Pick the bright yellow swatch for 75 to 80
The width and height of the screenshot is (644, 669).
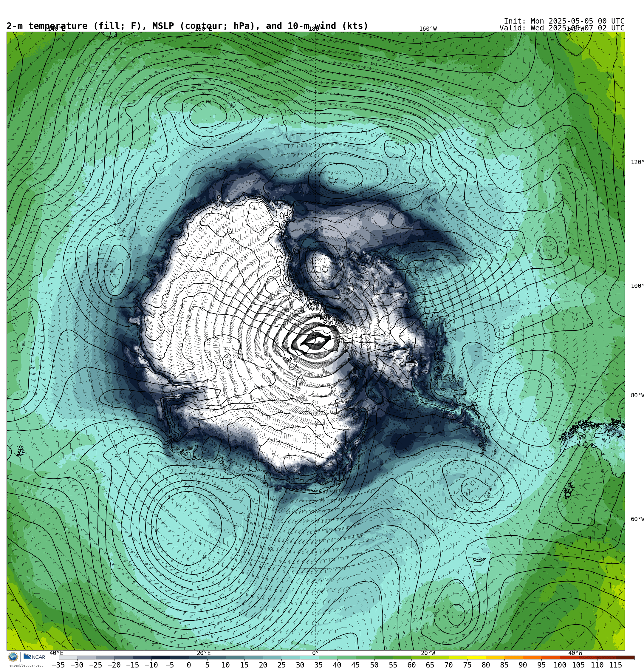pyautogui.click(x=476, y=657)
